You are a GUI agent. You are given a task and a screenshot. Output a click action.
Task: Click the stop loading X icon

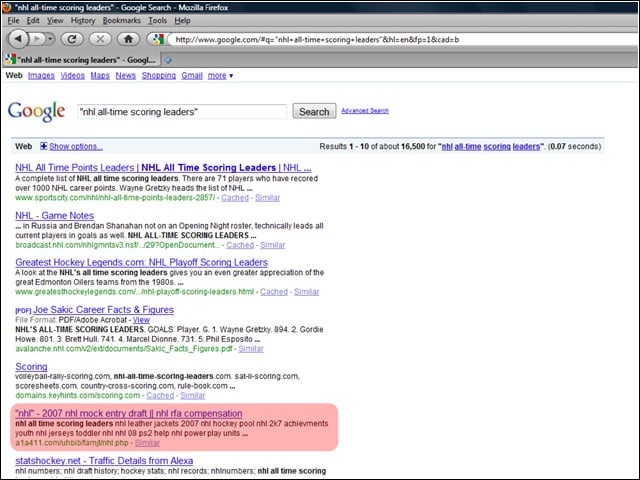pyautogui.click(x=100, y=39)
